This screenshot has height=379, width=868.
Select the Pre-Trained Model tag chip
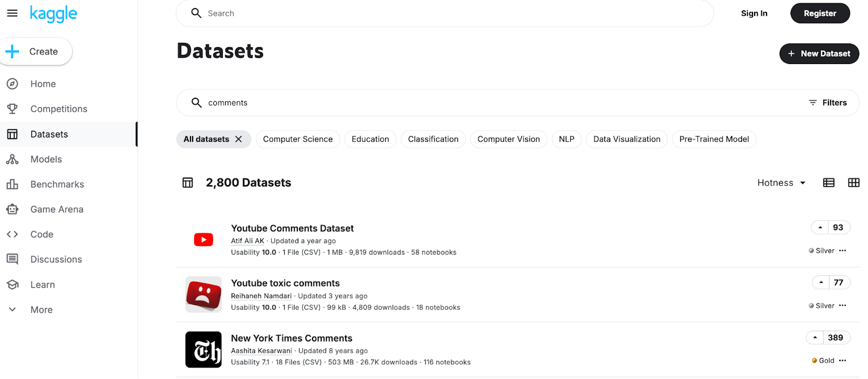tap(714, 140)
